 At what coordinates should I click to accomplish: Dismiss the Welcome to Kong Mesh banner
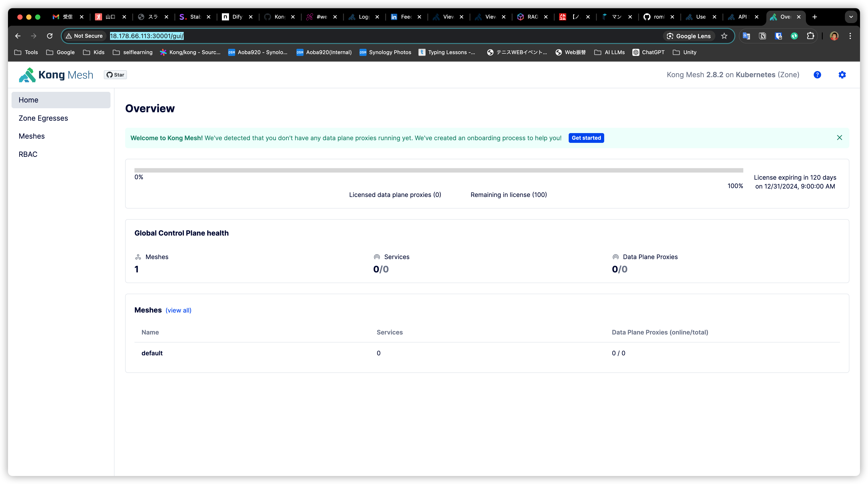(x=839, y=138)
